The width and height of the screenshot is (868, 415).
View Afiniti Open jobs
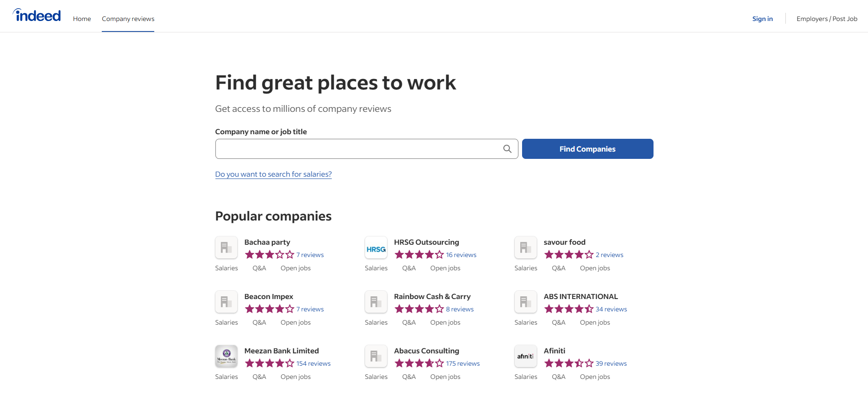(595, 377)
